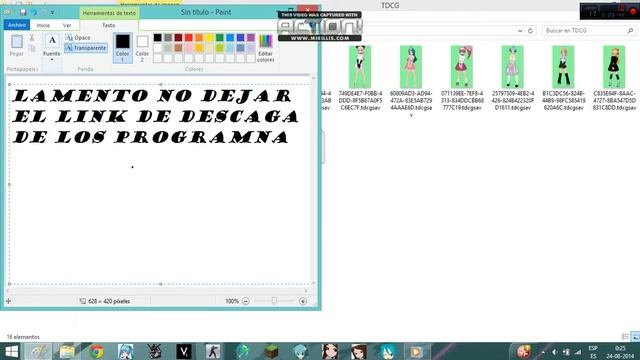Click the Herramientas de texto contextual tab
The width and height of the screenshot is (640, 360).
(109, 13)
